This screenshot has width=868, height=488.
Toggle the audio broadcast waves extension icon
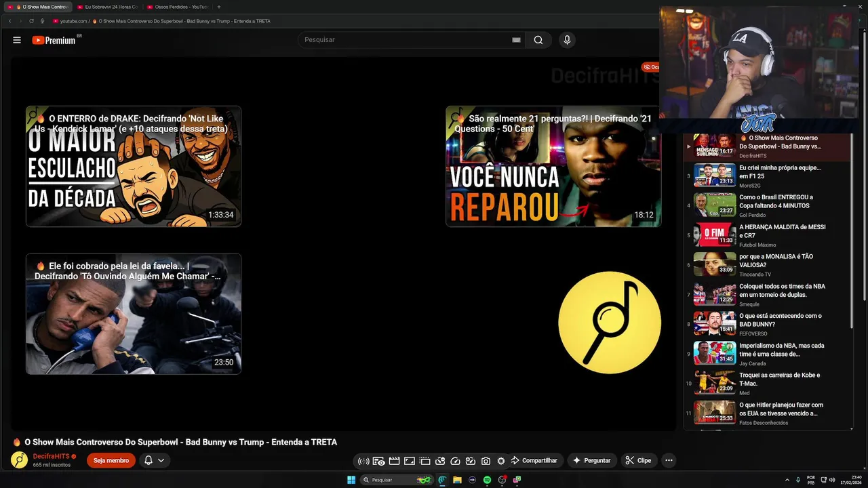363,461
